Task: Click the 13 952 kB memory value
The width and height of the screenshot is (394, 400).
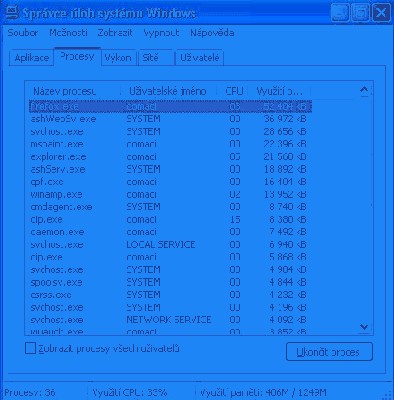Action: click(x=285, y=194)
